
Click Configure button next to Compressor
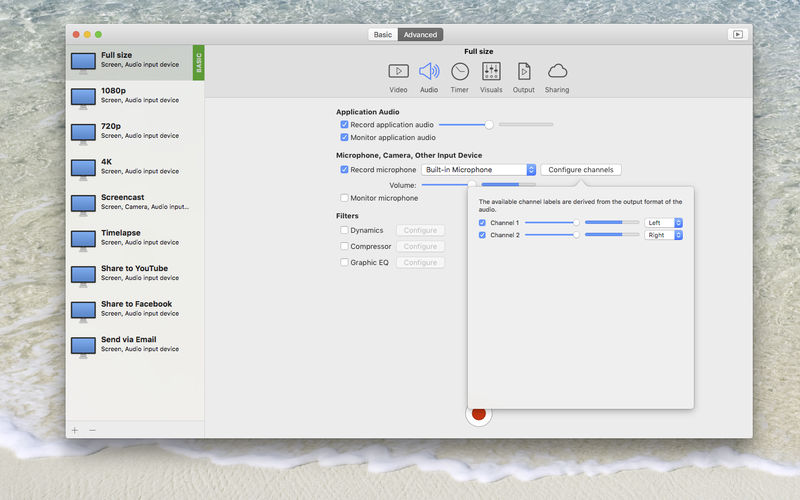[x=420, y=246]
